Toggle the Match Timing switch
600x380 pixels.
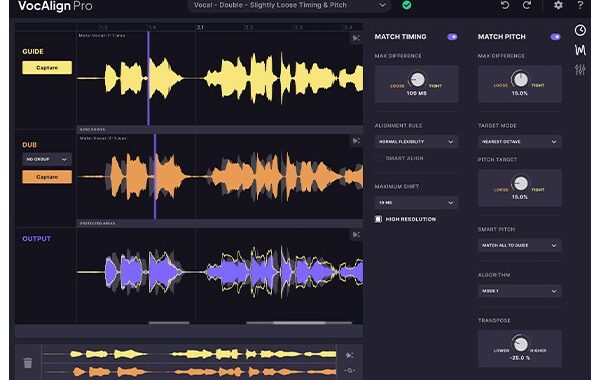click(452, 37)
